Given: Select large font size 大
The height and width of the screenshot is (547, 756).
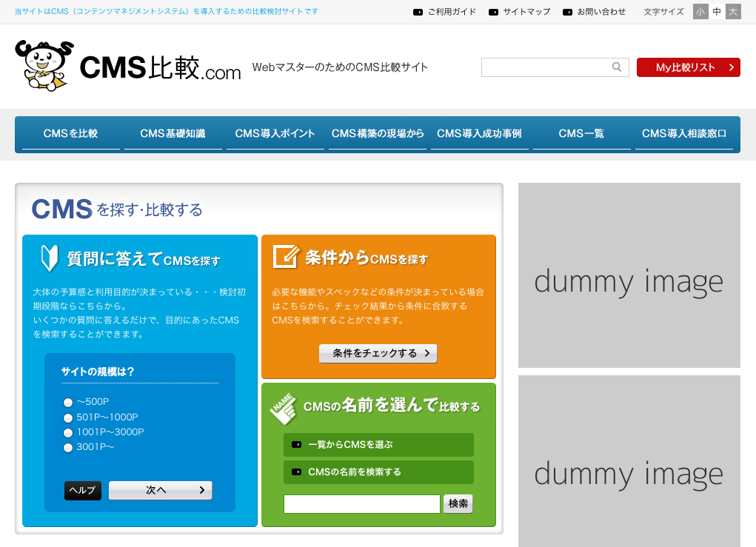Looking at the screenshot, I should coord(733,12).
